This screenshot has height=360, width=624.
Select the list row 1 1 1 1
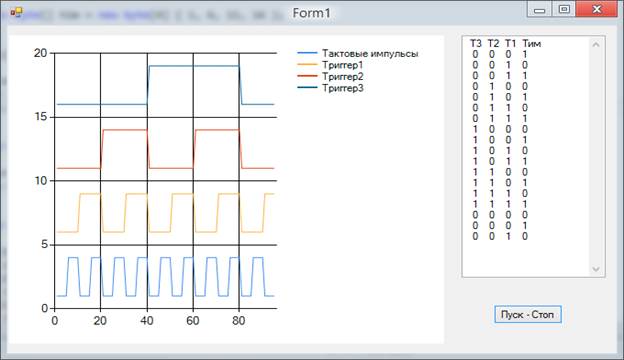500,204
